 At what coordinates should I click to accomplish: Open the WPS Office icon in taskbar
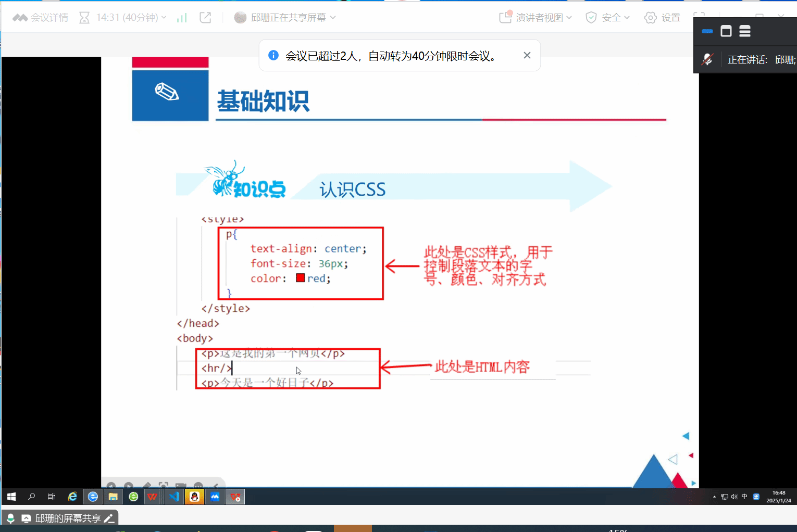point(153,497)
